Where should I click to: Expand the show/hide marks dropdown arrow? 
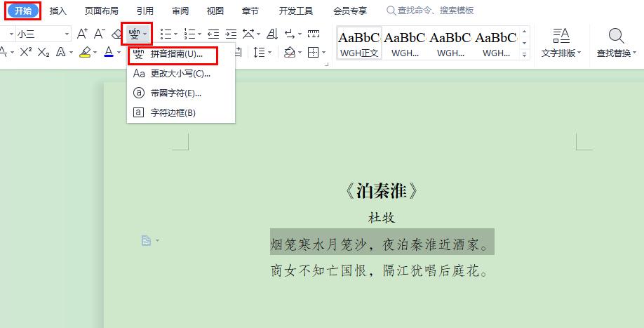300,34
